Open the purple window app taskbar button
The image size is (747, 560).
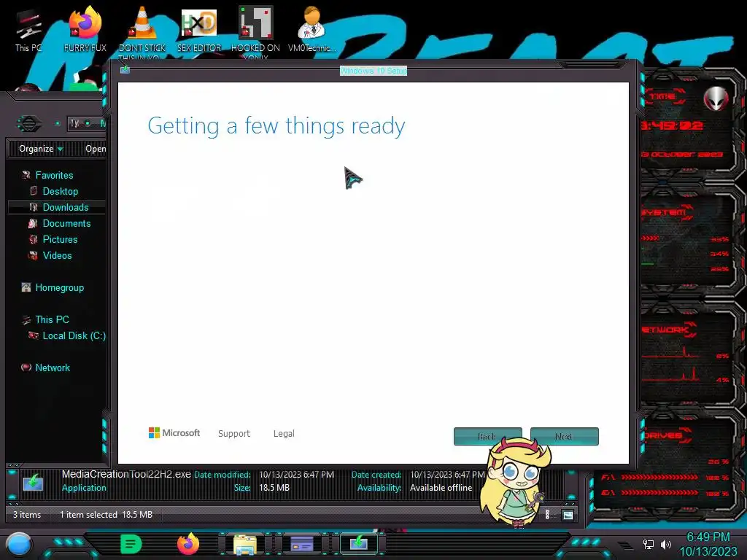click(302, 543)
